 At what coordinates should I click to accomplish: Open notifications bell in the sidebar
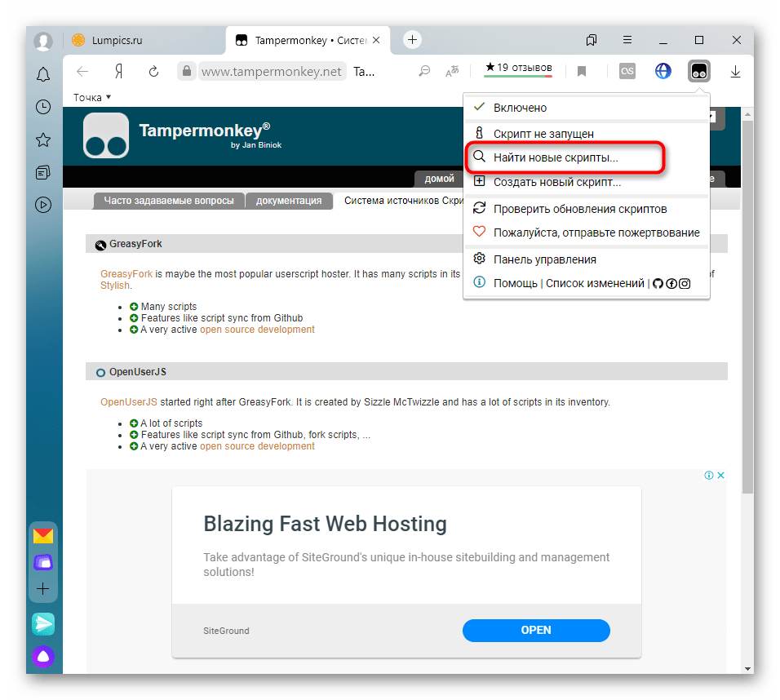(x=43, y=74)
